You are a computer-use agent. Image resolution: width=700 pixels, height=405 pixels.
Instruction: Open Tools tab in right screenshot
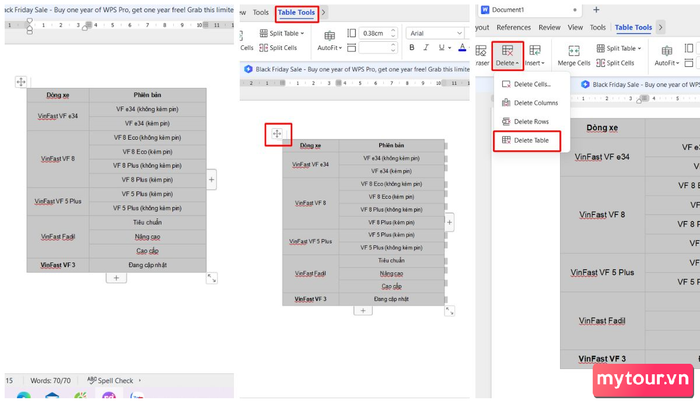[598, 27]
